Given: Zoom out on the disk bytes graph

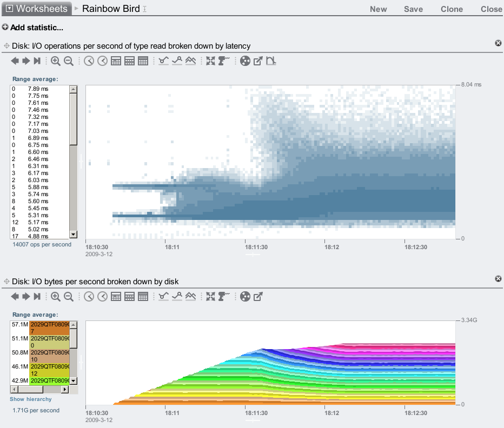Looking at the screenshot, I should point(69,296).
